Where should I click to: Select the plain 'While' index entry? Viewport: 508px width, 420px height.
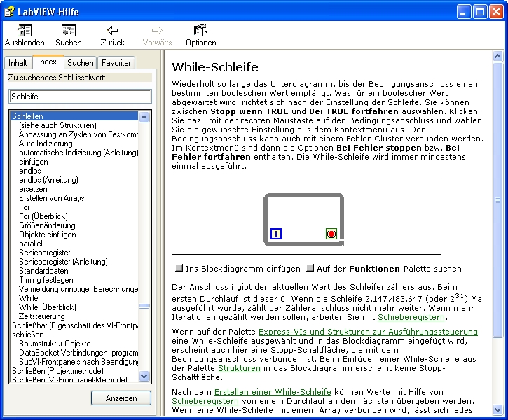click(x=29, y=298)
